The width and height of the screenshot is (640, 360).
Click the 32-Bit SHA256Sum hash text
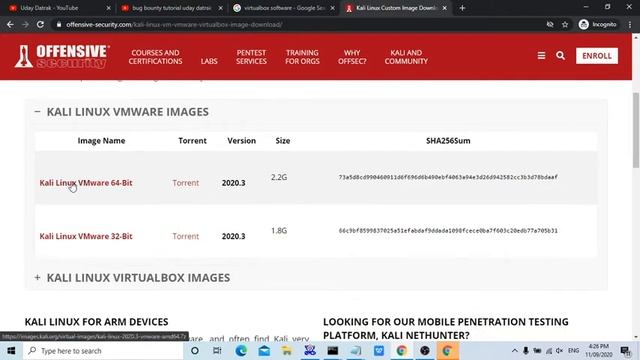click(x=448, y=231)
